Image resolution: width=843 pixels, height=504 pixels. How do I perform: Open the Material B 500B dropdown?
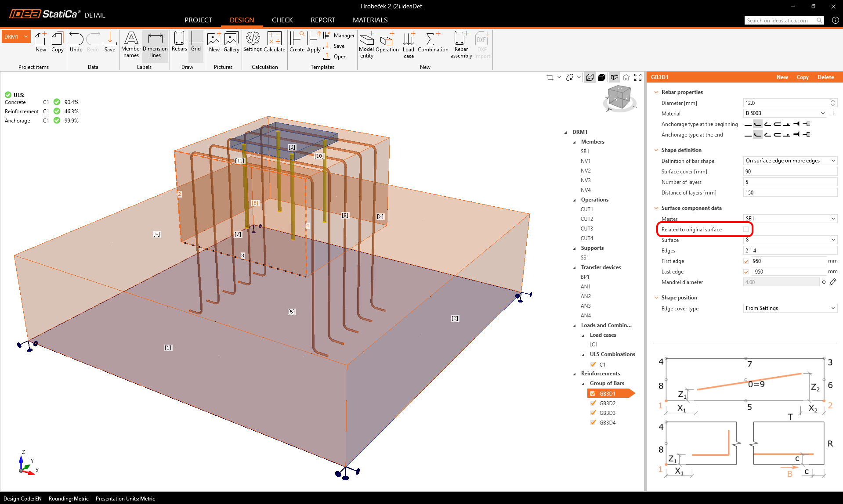785,113
